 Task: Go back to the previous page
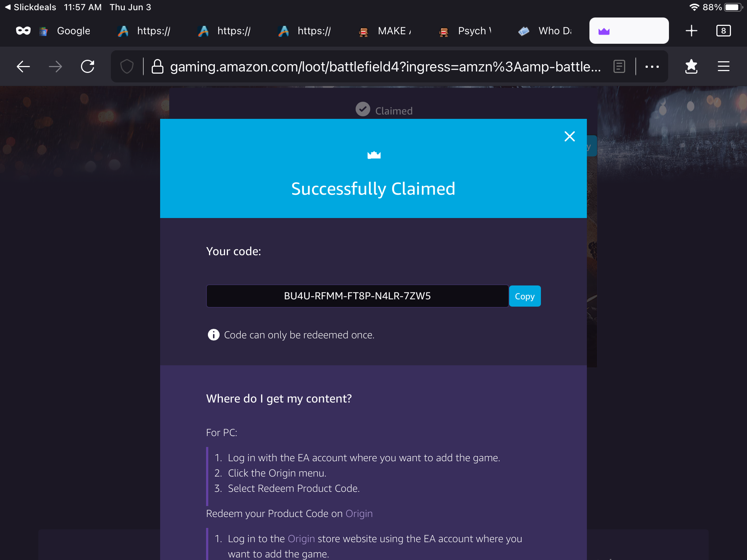(23, 66)
